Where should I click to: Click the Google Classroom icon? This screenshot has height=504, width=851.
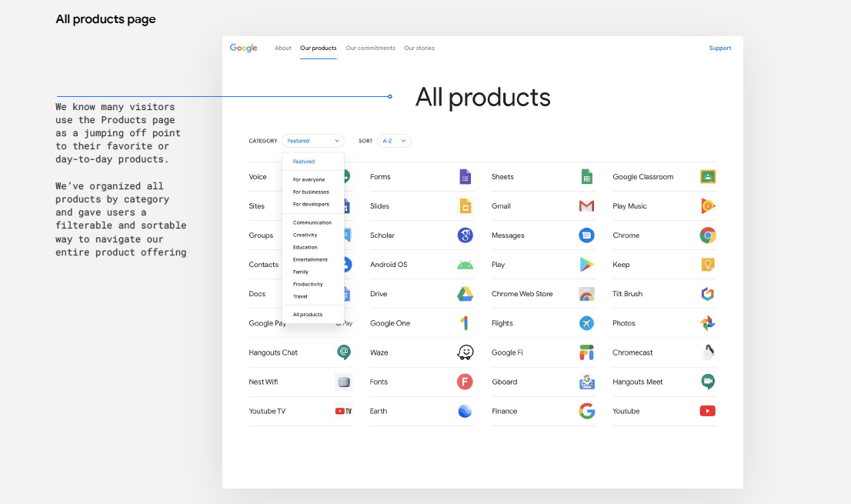click(708, 177)
